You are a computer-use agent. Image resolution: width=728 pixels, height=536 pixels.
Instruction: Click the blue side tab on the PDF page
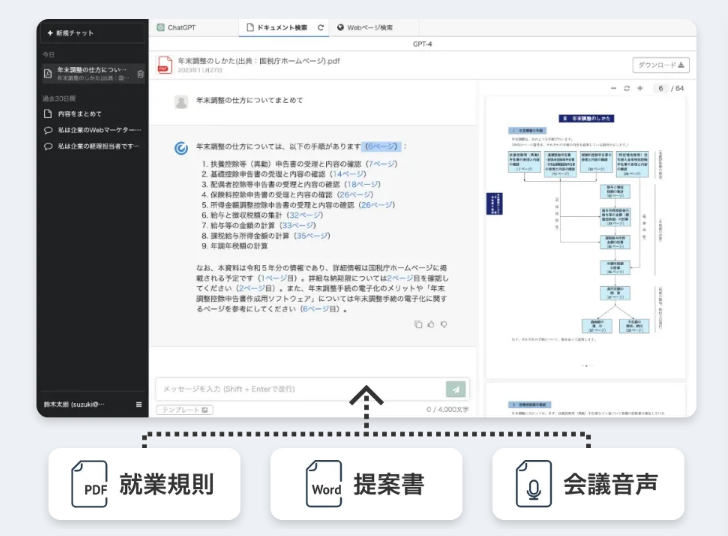[494, 203]
